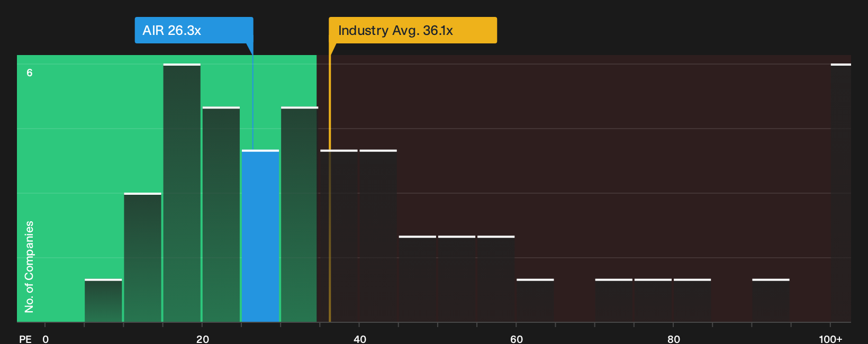Click the Industry Avg. 36.1x label
This screenshot has width=868, height=344.
coord(413,30)
